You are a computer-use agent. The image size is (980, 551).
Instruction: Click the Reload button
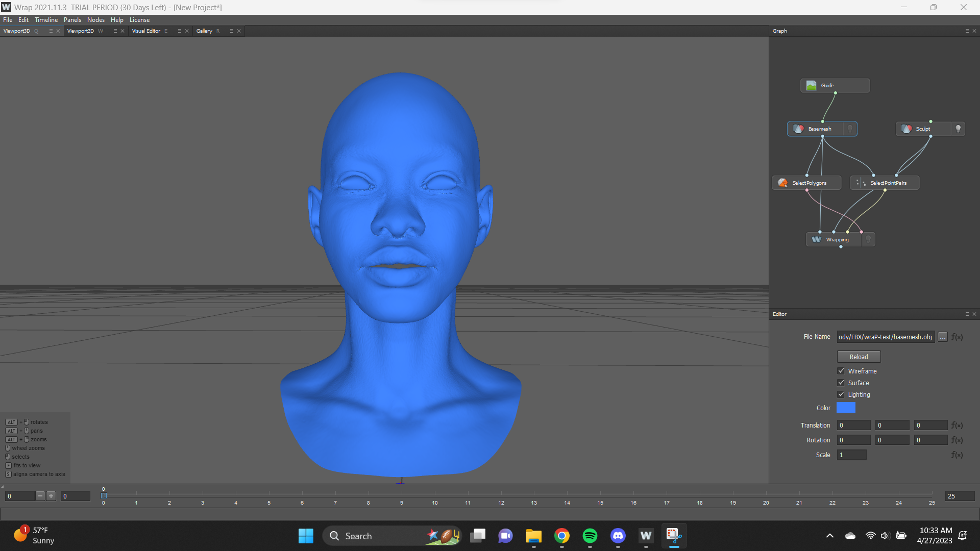[859, 357]
